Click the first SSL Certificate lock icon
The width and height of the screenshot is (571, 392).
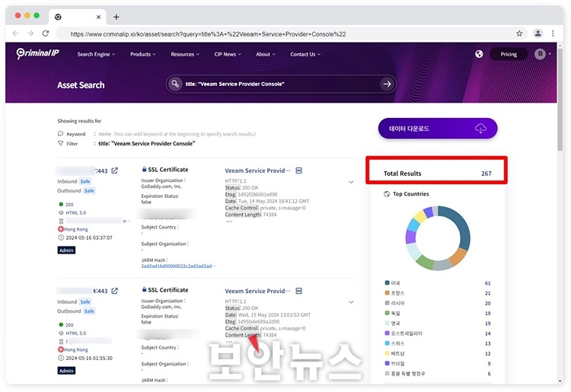144,169
